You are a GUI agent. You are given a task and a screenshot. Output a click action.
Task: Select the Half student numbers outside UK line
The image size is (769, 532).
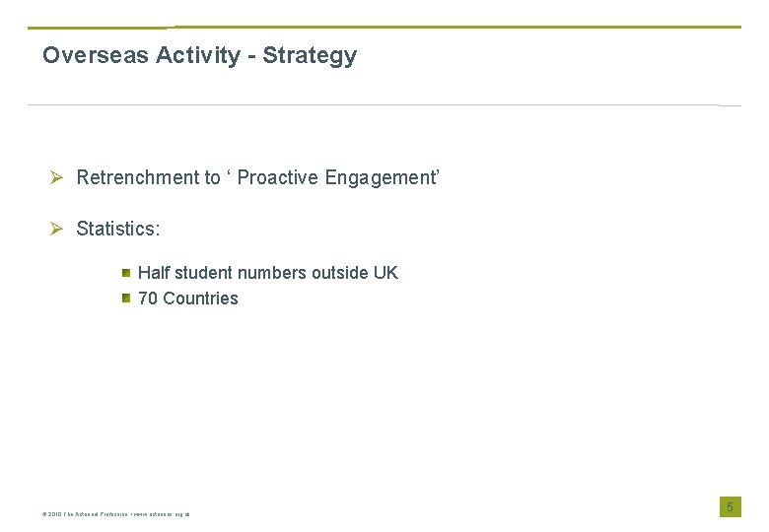point(268,272)
